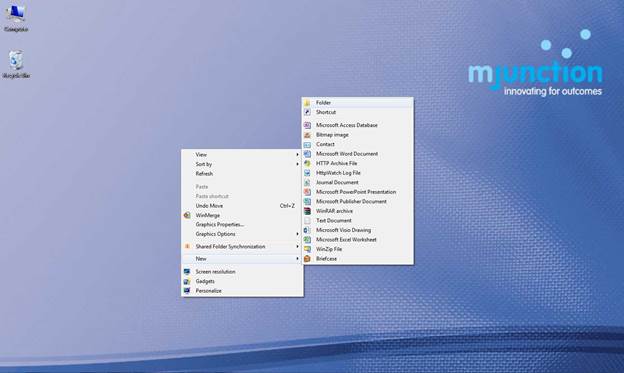
Task: Click the HttpWatch Log File icon
Action: pos(307,173)
